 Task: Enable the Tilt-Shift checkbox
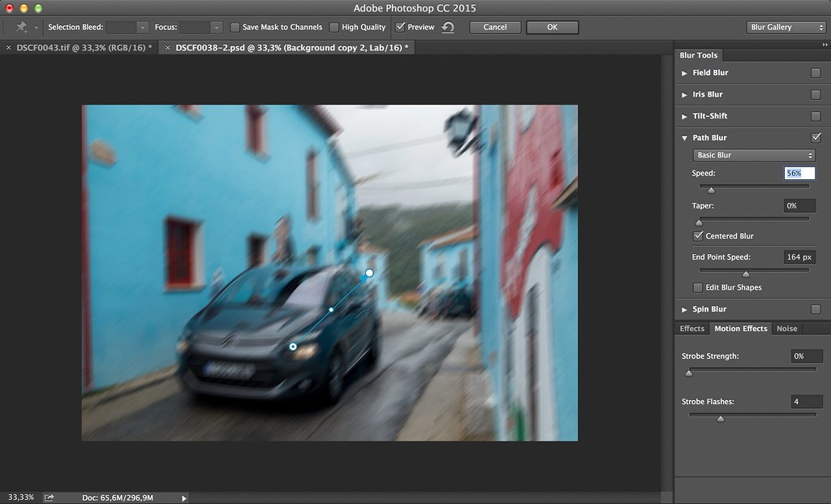[x=816, y=116]
